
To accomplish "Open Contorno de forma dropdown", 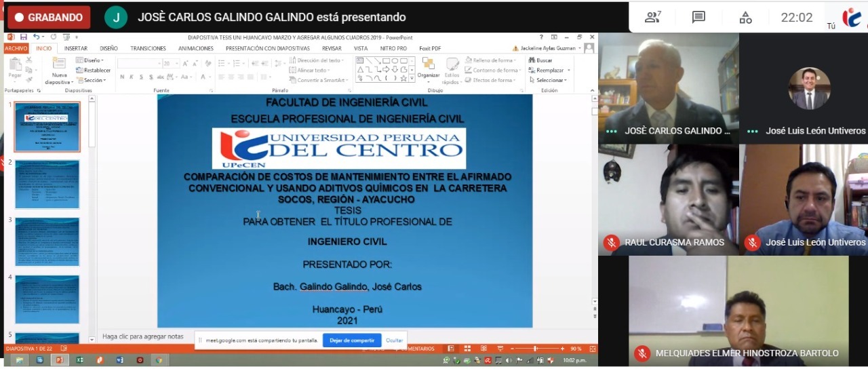I will pyautogui.click(x=493, y=70).
